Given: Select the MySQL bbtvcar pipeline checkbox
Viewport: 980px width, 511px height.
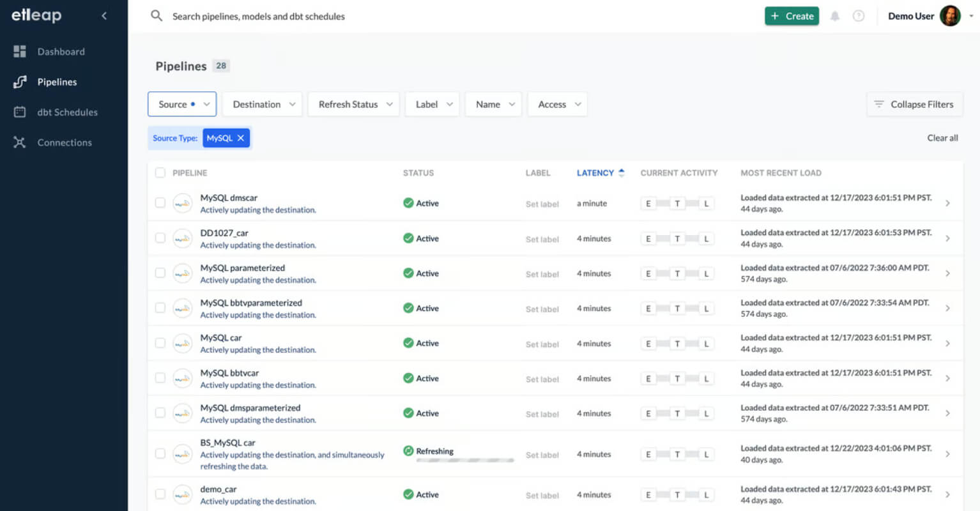Looking at the screenshot, I should [160, 378].
